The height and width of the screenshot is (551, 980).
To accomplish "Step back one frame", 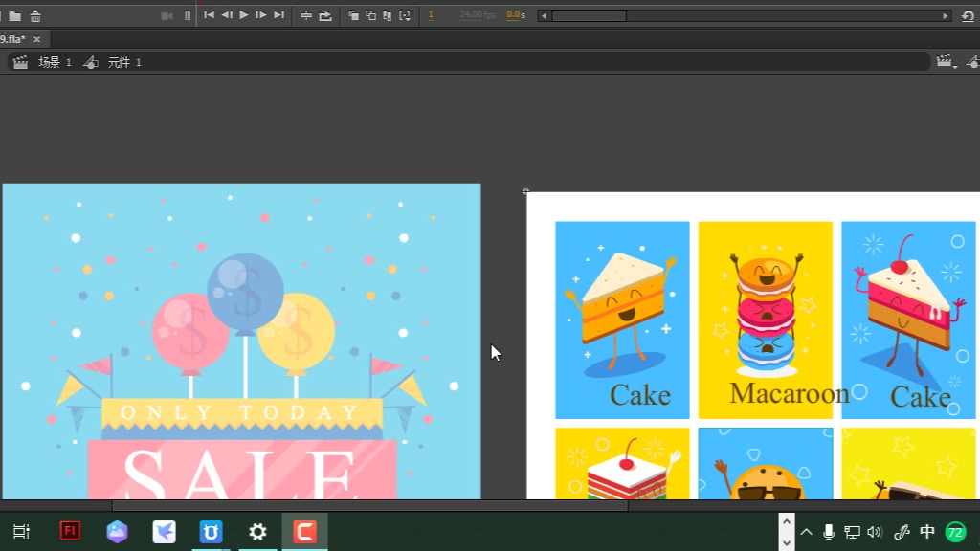I will click(x=227, y=15).
